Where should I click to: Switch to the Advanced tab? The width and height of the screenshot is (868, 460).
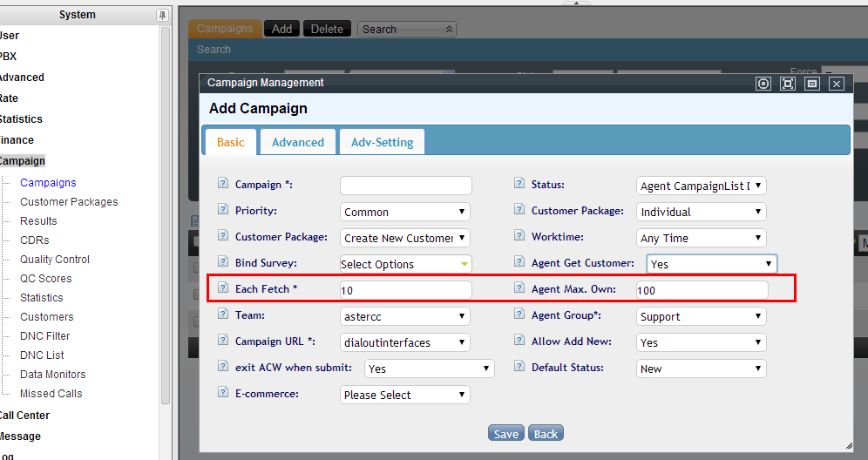(x=297, y=142)
